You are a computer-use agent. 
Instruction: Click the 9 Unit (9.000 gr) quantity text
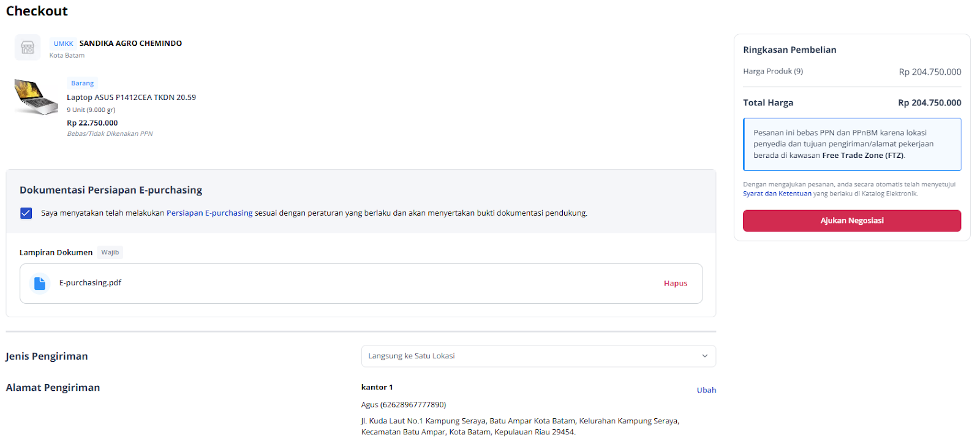pos(91,110)
